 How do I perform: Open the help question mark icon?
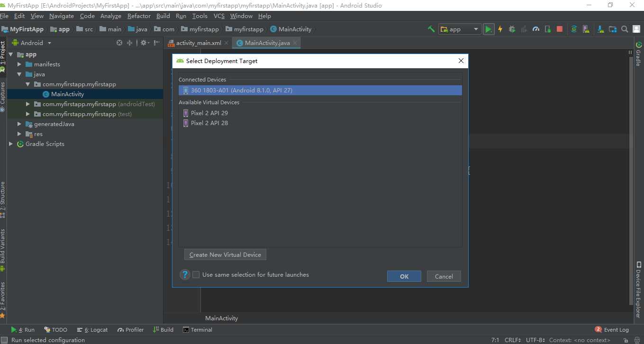185,275
